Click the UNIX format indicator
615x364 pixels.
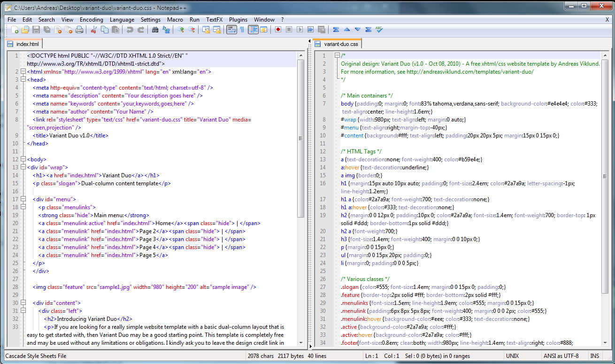(513, 356)
